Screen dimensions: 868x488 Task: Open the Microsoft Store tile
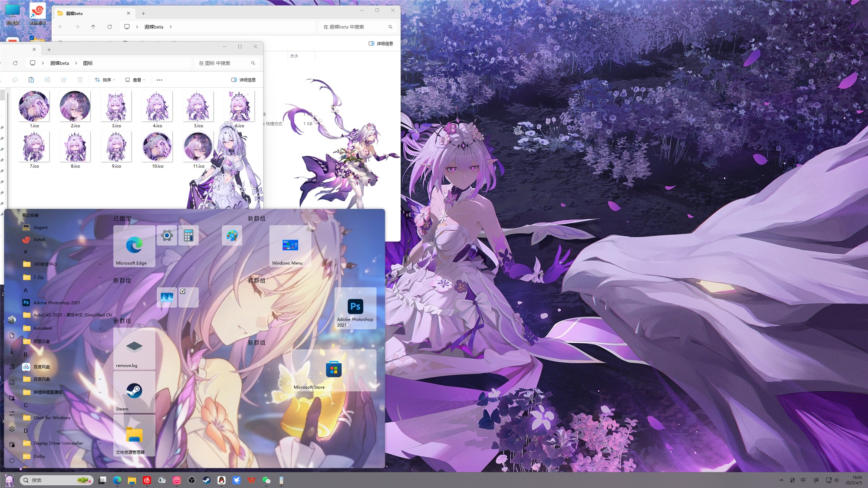(333, 370)
